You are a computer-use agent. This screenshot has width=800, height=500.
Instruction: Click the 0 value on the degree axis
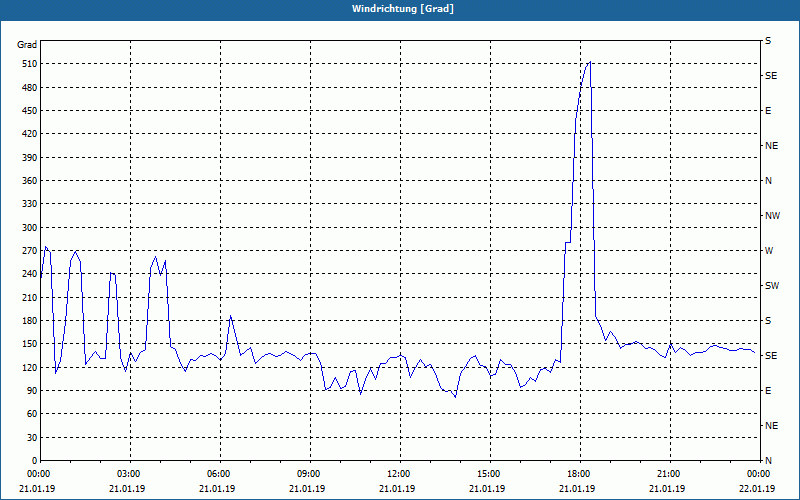[35, 461]
